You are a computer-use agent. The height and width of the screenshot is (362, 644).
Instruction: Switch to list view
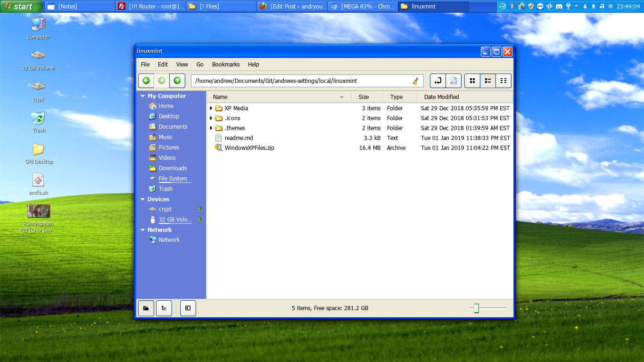(x=488, y=81)
